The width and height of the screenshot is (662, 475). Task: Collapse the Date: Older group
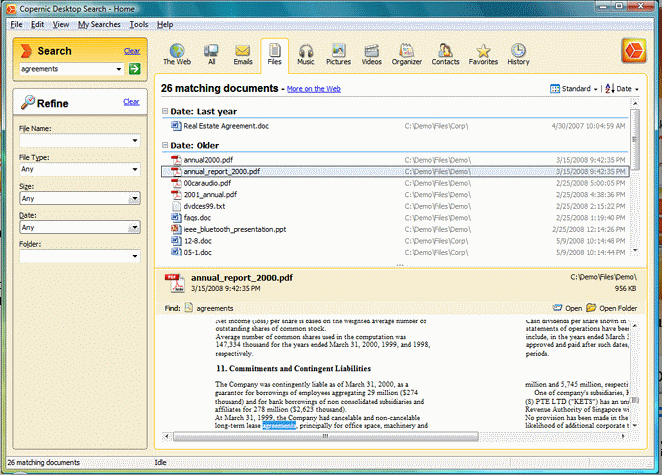[x=165, y=146]
